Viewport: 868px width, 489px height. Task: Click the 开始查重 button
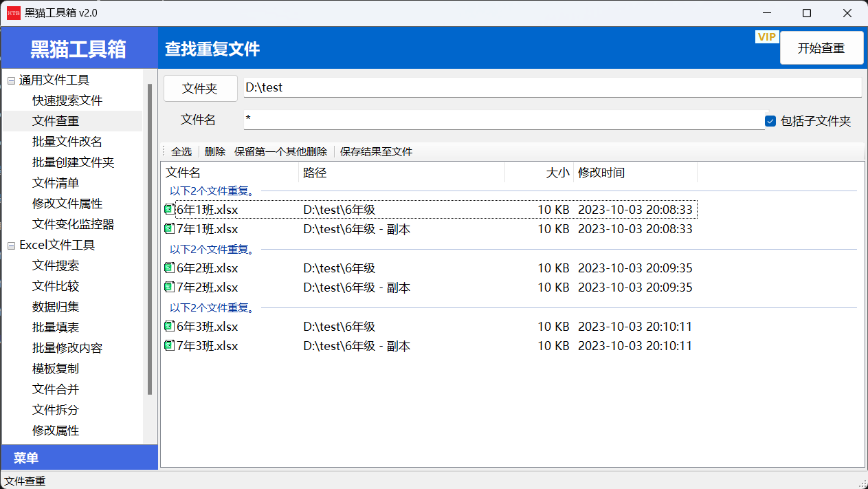pos(821,48)
